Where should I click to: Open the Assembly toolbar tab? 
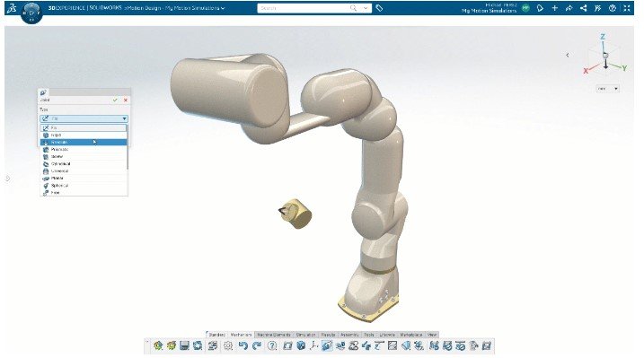click(350, 335)
